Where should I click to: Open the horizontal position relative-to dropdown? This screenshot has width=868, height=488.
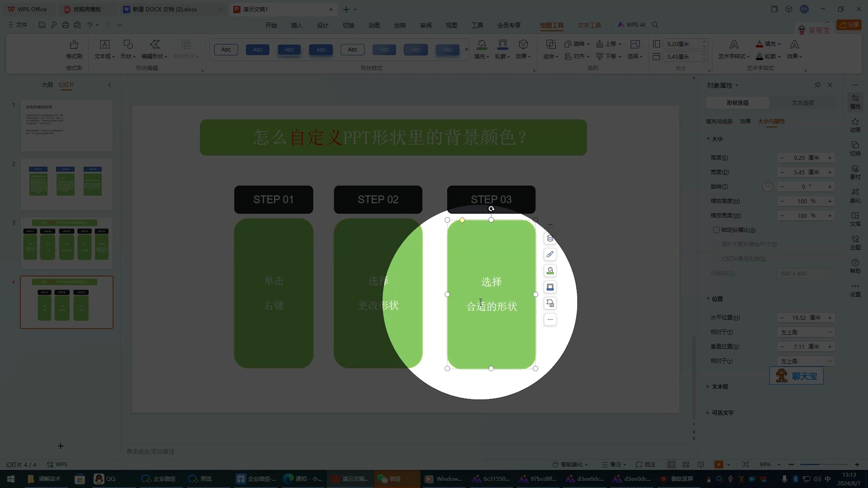[806, 332]
